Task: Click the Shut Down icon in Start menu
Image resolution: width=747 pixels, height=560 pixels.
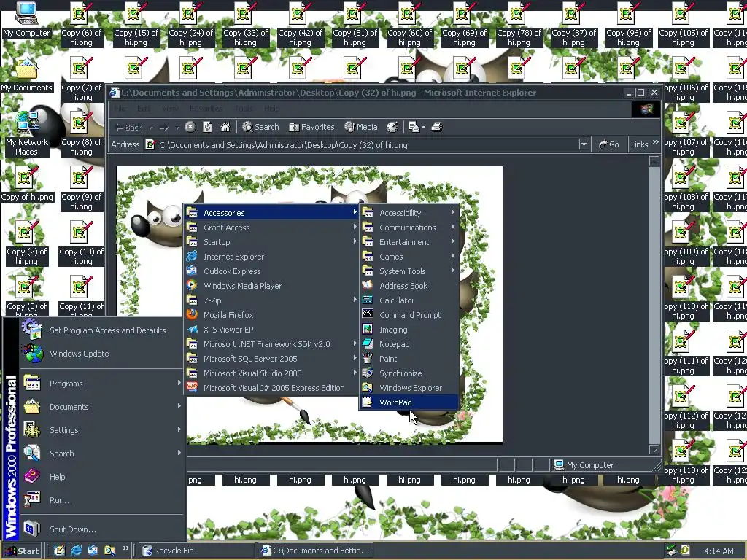Action: pyautogui.click(x=32, y=529)
